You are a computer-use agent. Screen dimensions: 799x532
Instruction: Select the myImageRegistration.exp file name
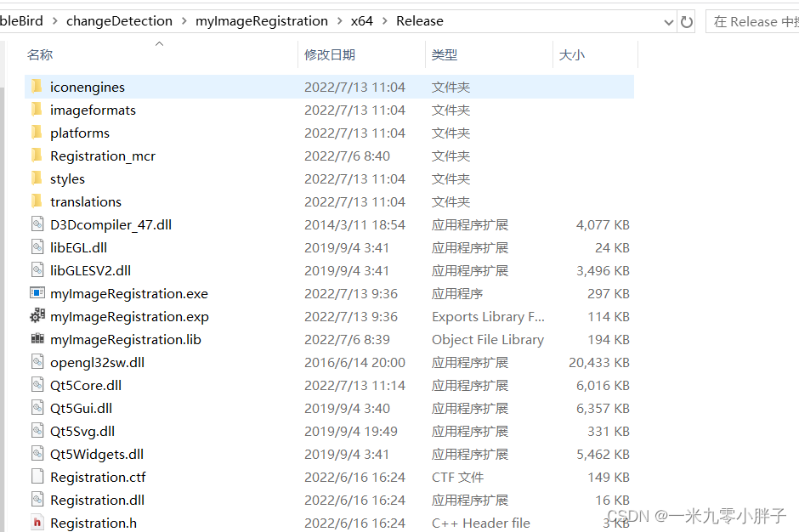129,316
